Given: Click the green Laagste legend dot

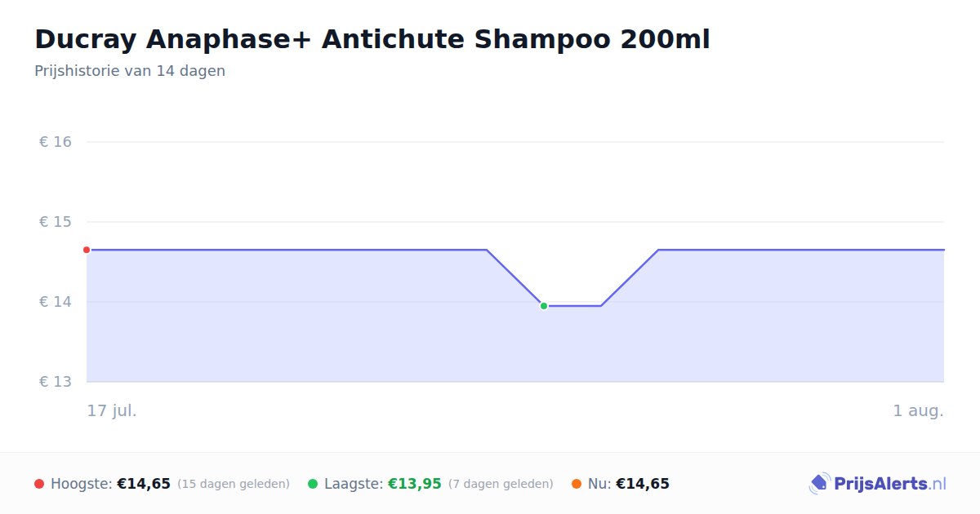Looking at the screenshot, I should tap(313, 484).
